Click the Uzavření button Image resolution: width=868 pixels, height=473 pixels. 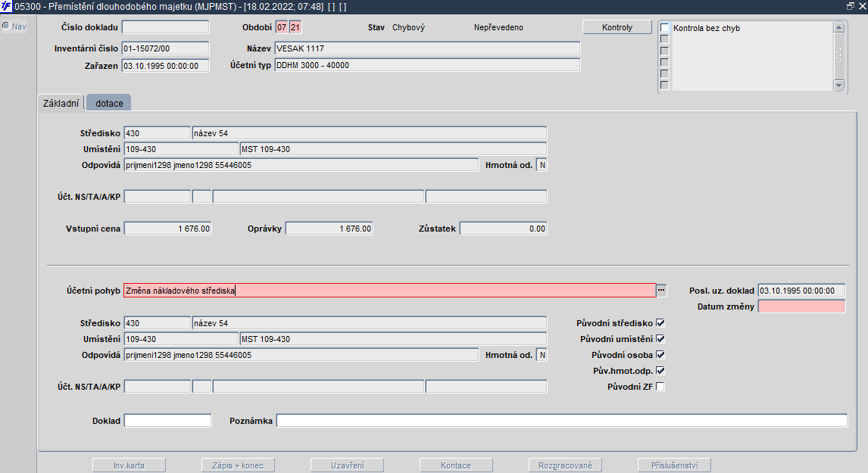[x=347, y=465]
